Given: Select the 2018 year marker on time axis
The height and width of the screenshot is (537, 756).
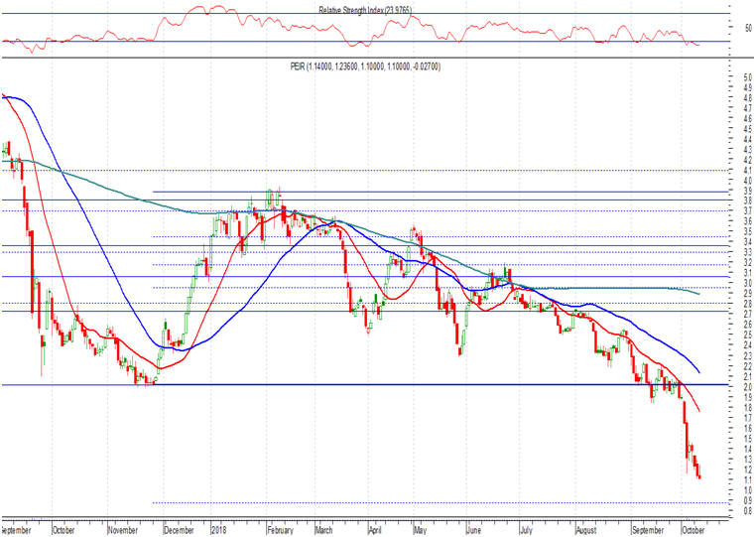Looking at the screenshot, I should coord(220,530).
